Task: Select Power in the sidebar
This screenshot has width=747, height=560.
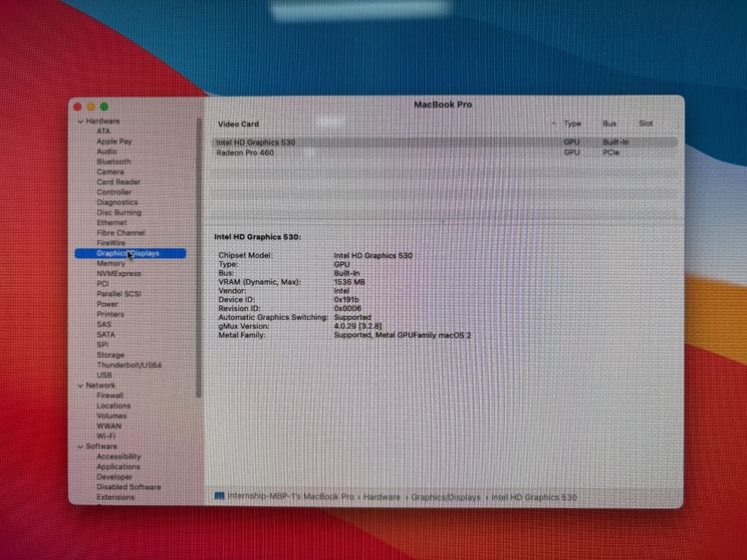Action: coord(108,304)
